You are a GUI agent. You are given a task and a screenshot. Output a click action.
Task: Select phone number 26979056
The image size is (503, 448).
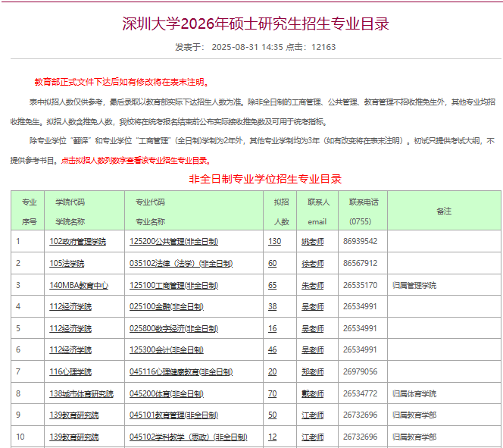coord(361,371)
